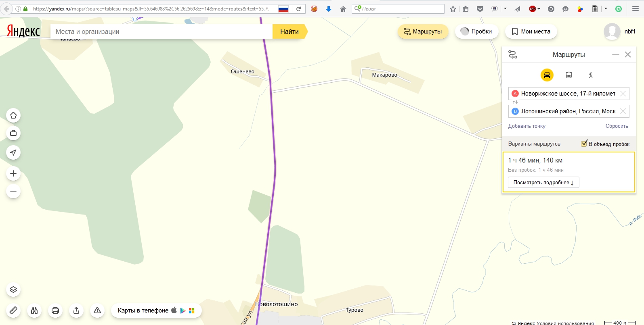
Task: Toggle the 'В объезд пробок' checkbox
Action: (584, 144)
